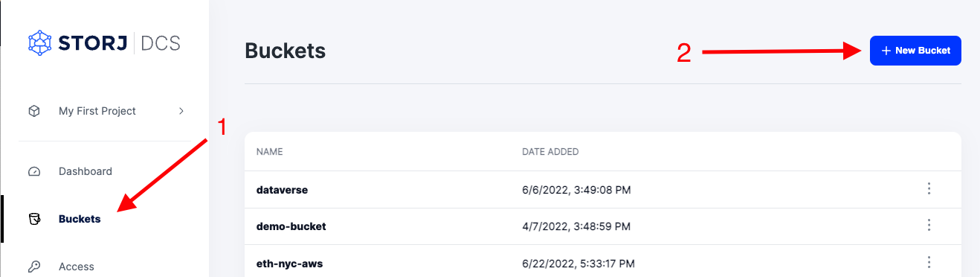The image size is (980, 277).
Task: Go to Dashboard in the sidebar
Action: click(86, 171)
